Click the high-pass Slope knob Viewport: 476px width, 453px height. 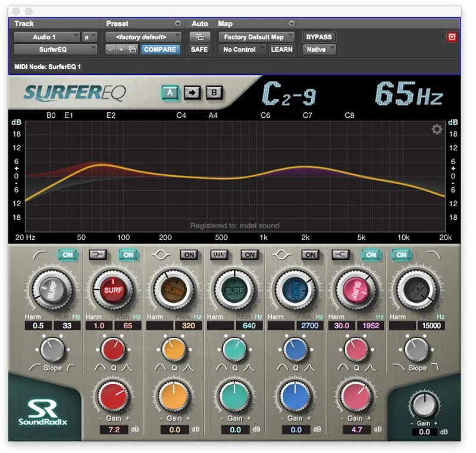tap(52, 350)
